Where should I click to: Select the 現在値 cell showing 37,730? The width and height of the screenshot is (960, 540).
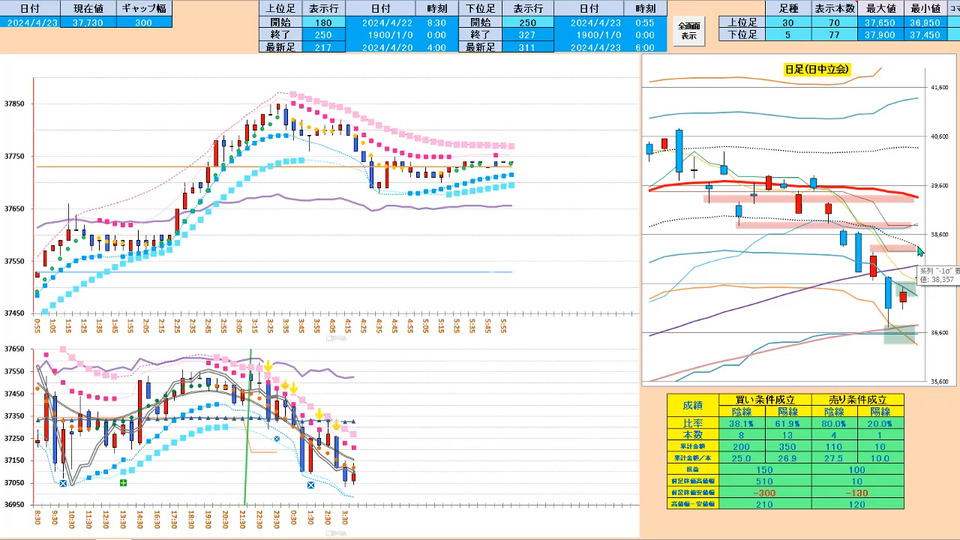pyautogui.click(x=88, y=22)
